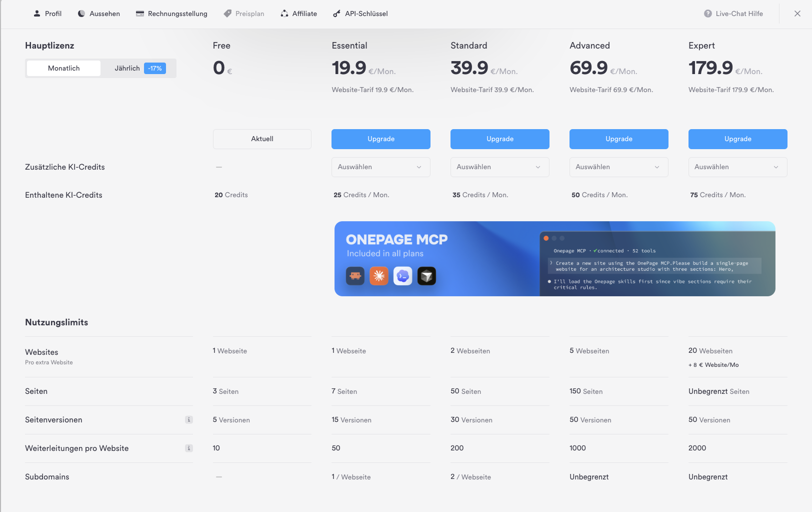Click the '5 Webseiten' Advanced value
The image size is (812, 512).
589,351
